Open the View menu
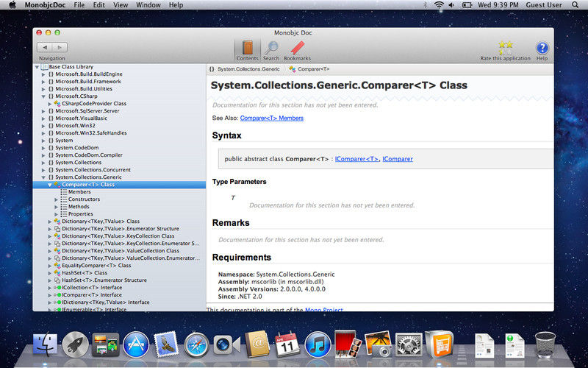The height and width of the screenshot is (368, 588). click(x=121, y=5)
